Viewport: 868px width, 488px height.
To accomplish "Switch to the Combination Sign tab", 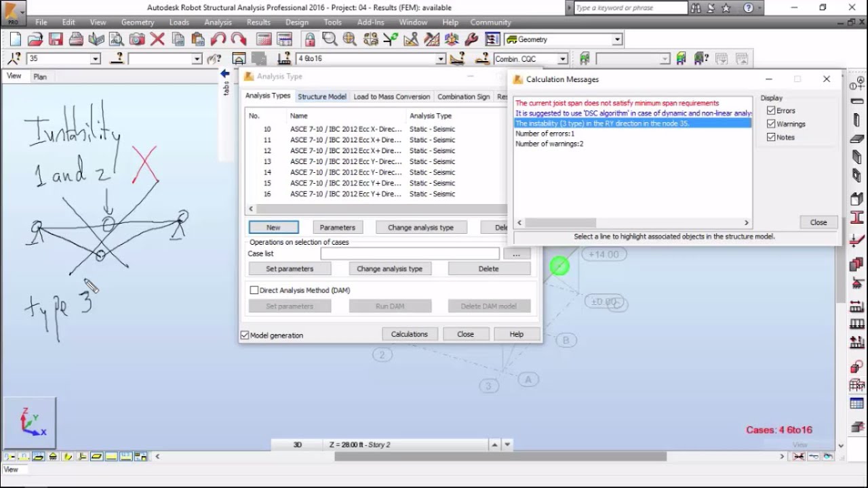I will pyautogui.click(x=463, y=97).
